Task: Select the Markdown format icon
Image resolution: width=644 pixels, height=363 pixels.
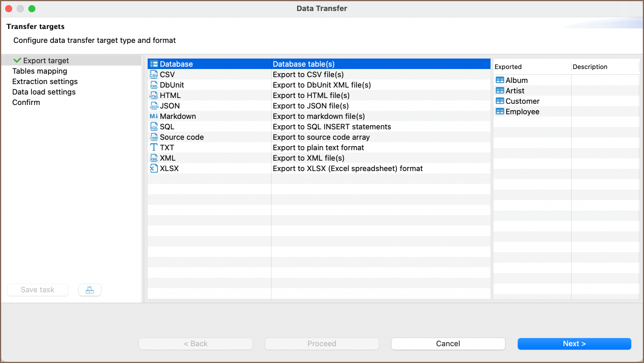Action: click(x=153, y=117)
